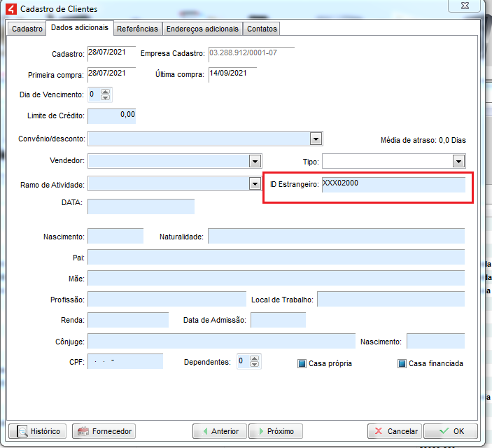Select the Endereços adicionais tab
This screenshot has height=448, width=492.
pos(202,29)
